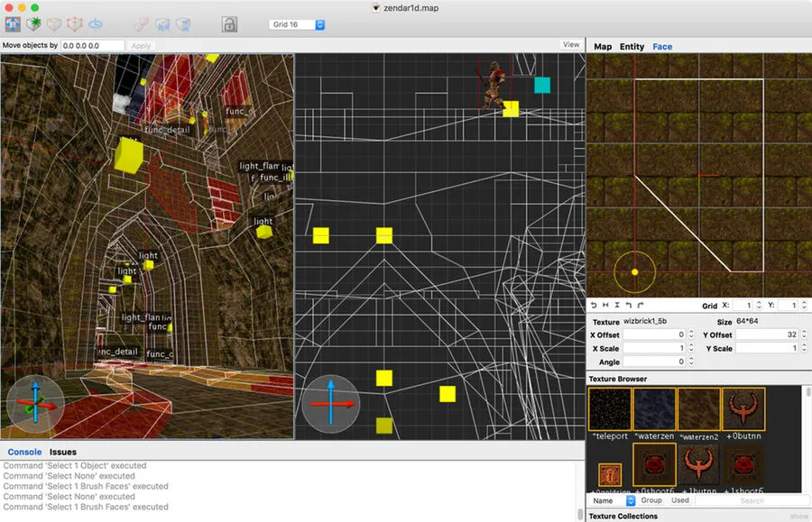Screen dimensions: 812x522
Task: Switch to the Map tab
Action: tap(603, 47)
